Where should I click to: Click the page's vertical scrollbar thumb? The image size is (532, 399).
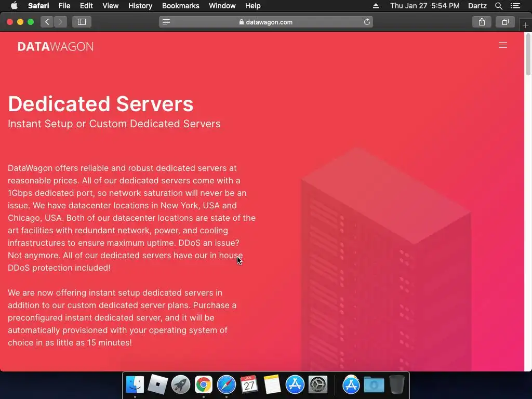click(528, 54)
